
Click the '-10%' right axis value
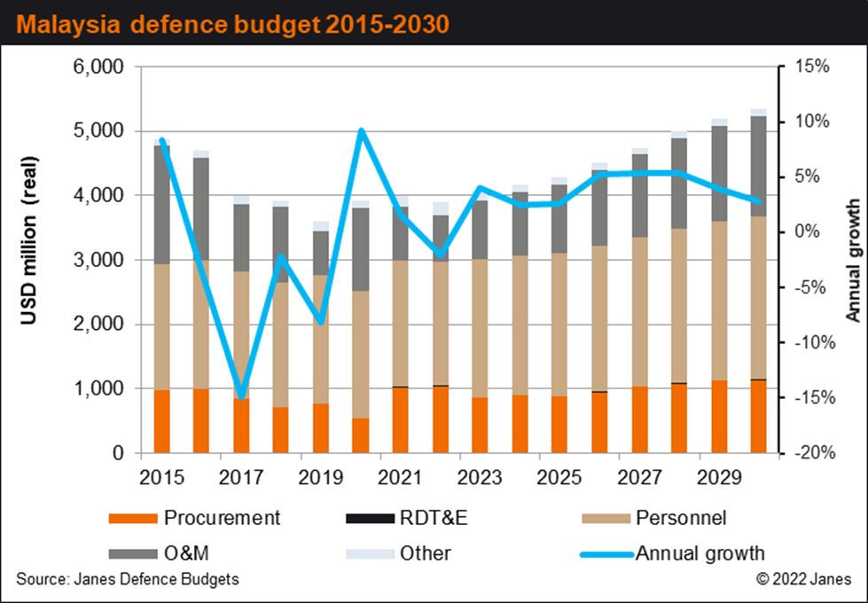[814, 342]
